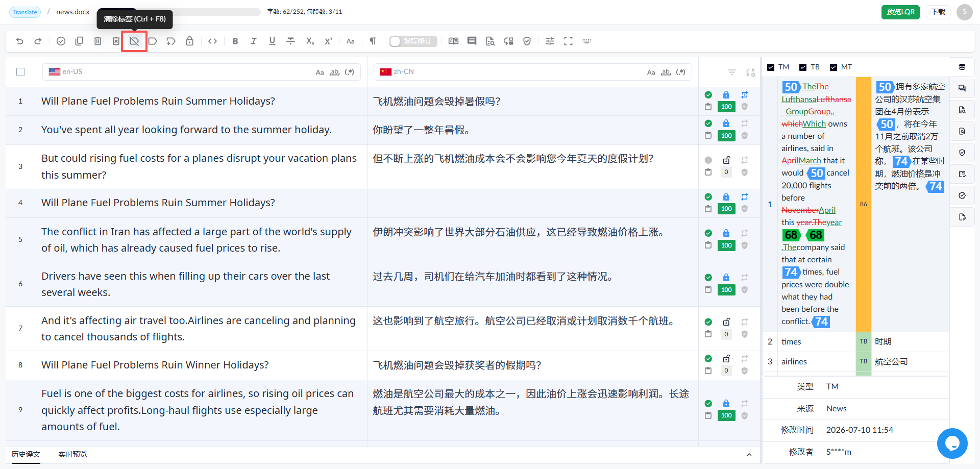Click the lock segment icon in toolbar
The image size is (980, 469).
tap(189, 41)
